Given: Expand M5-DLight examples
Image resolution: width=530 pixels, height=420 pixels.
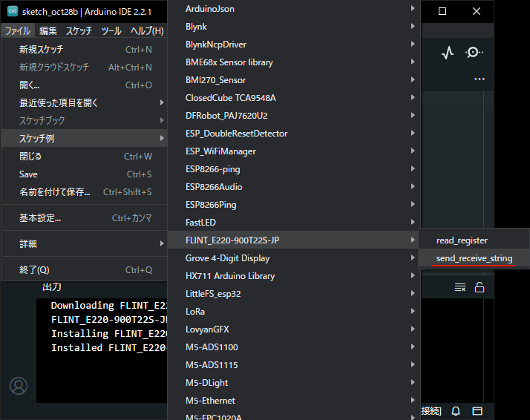Looking at the screenshot, I should pyautogui.click(x=294, y=383).
